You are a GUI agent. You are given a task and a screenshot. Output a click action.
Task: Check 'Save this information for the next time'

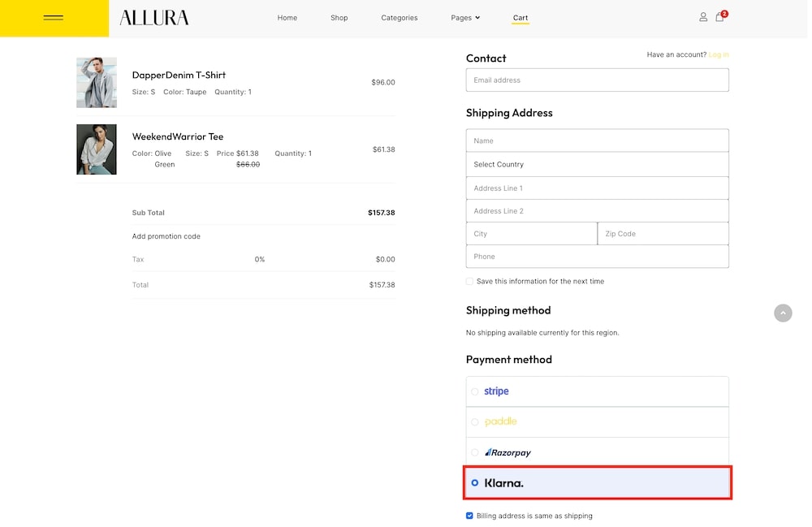(x=469, y=281)
